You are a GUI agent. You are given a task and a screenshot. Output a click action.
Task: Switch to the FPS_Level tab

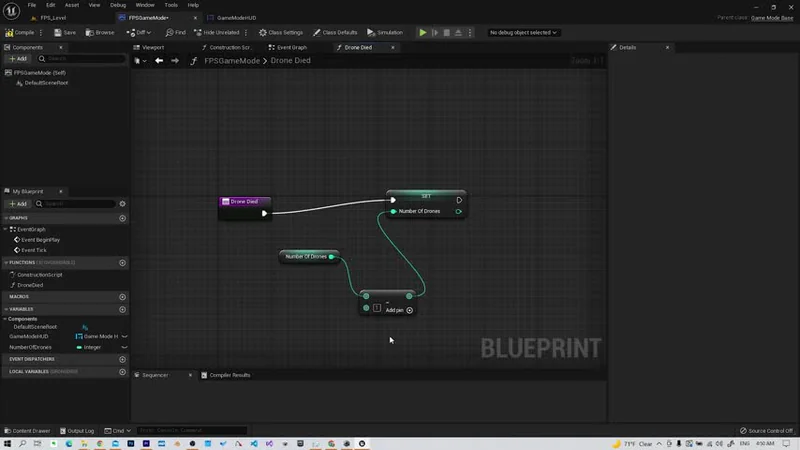click(53, 18)
